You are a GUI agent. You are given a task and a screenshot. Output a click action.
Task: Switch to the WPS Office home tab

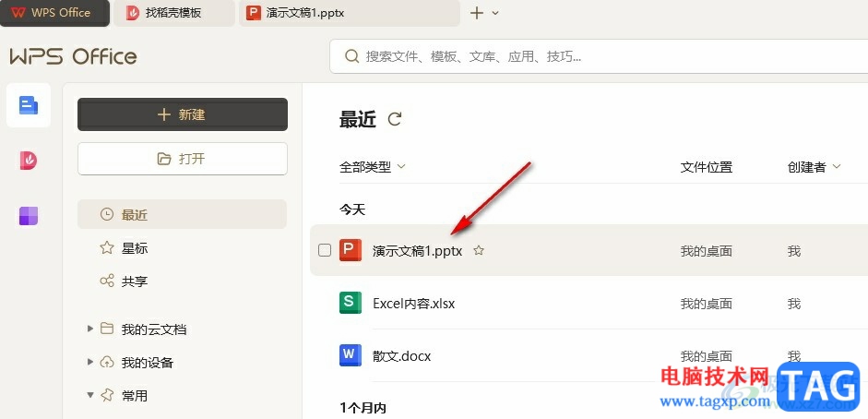click(54, 13)
